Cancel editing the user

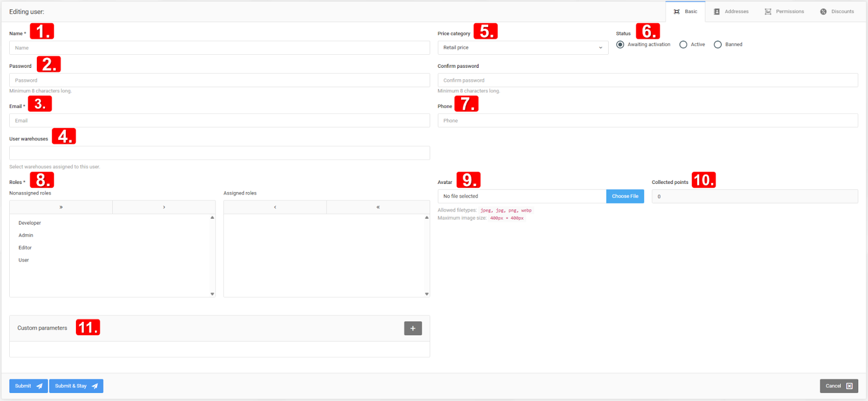839,386
